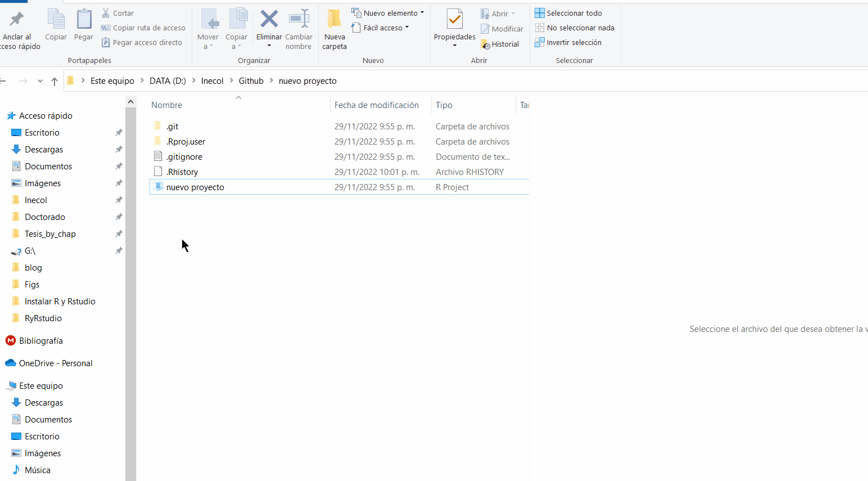Select the .gitignore file

[184, 157]
